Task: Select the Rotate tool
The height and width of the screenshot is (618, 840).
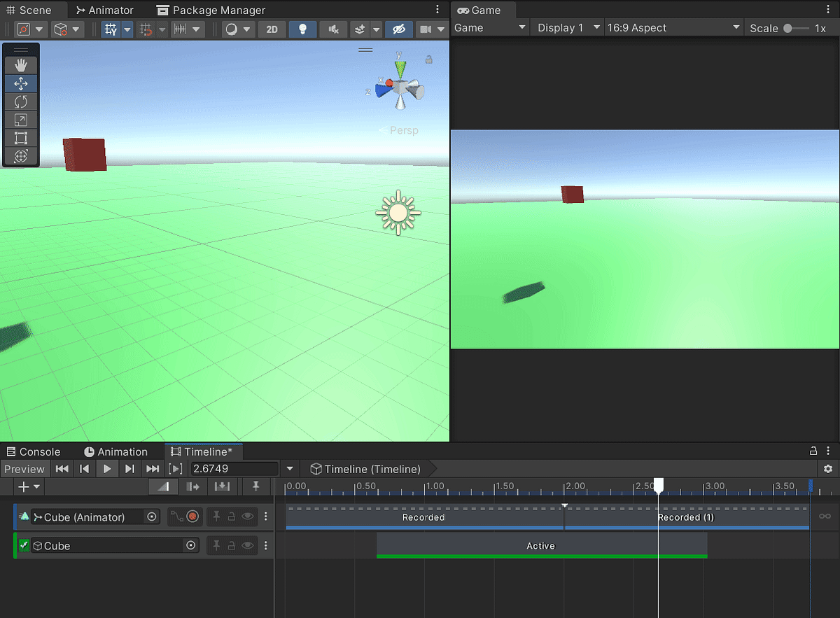Action: click(x=21, y=101)
